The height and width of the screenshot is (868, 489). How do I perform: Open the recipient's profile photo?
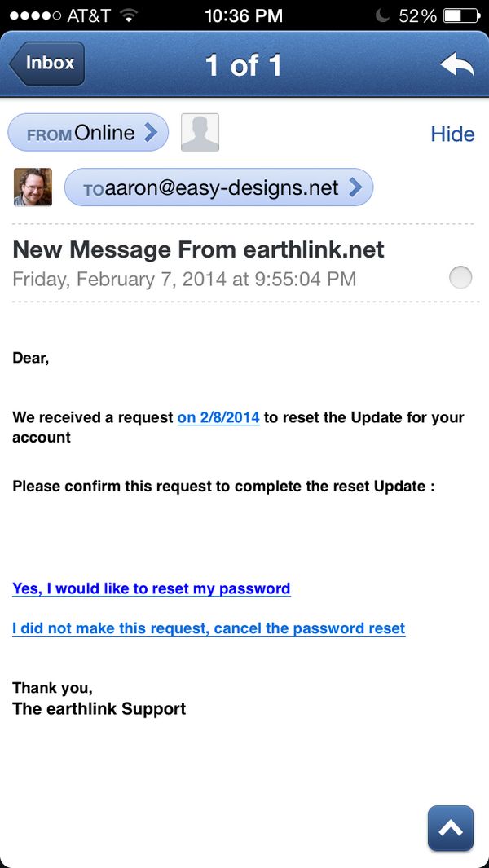coord(33,187)
